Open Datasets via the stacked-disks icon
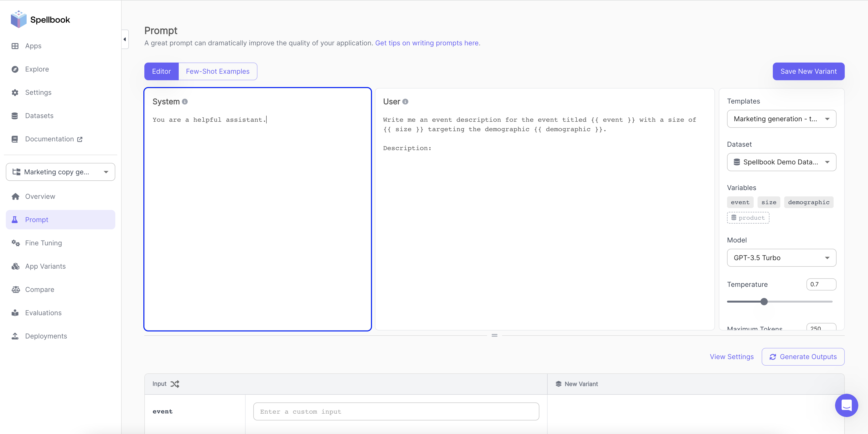The image size is (868, 434). point(15,116)
